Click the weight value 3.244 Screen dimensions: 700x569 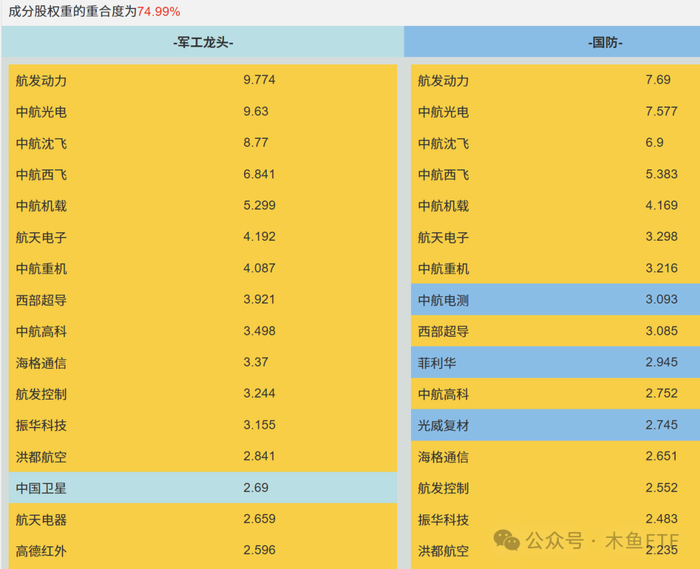click(259, 393)
